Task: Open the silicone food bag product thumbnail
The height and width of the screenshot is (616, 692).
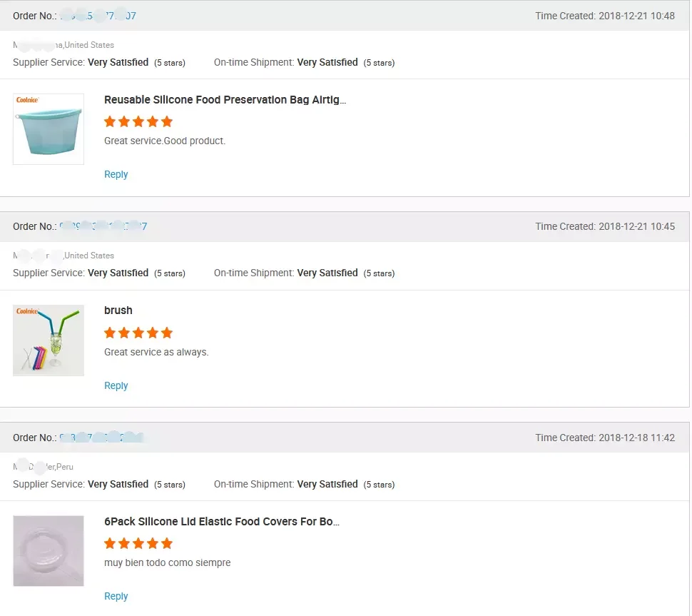Action: (x=49, y=129)
